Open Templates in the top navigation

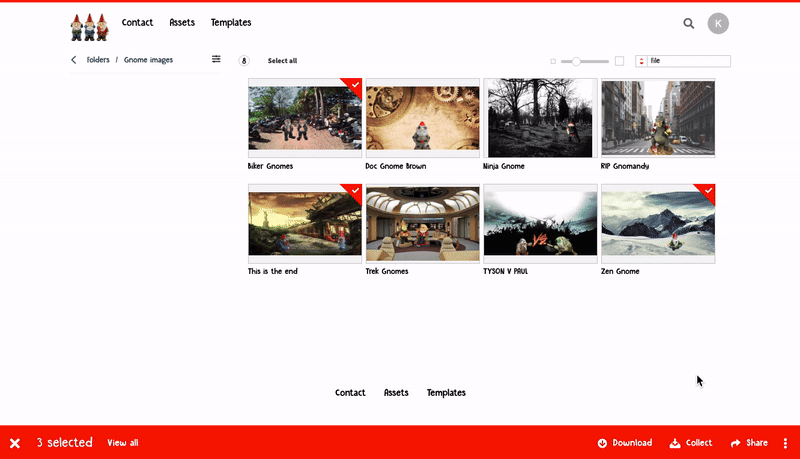tap(231, 22)
